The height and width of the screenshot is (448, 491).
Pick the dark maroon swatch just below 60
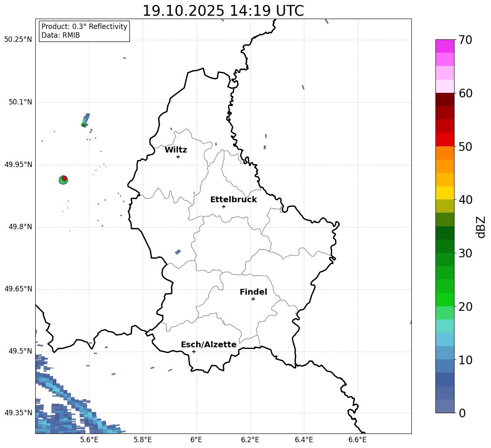[445, 99]
